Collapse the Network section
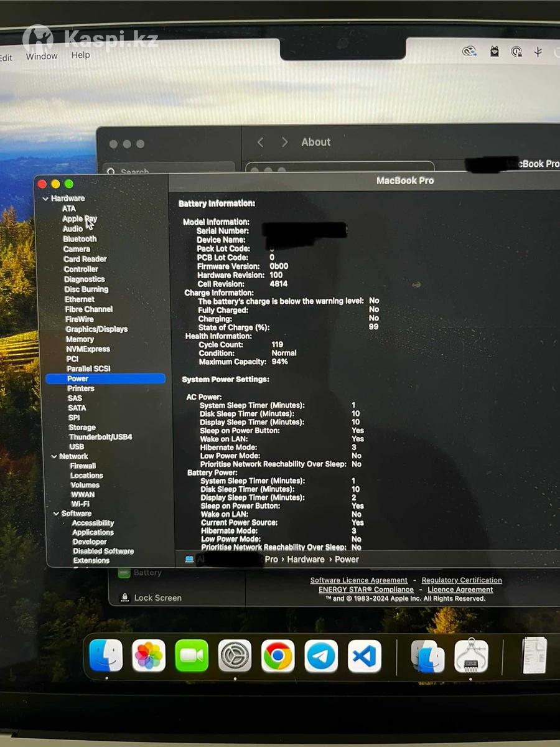Viewport: 560px width, 747px height. coord(54,456)
